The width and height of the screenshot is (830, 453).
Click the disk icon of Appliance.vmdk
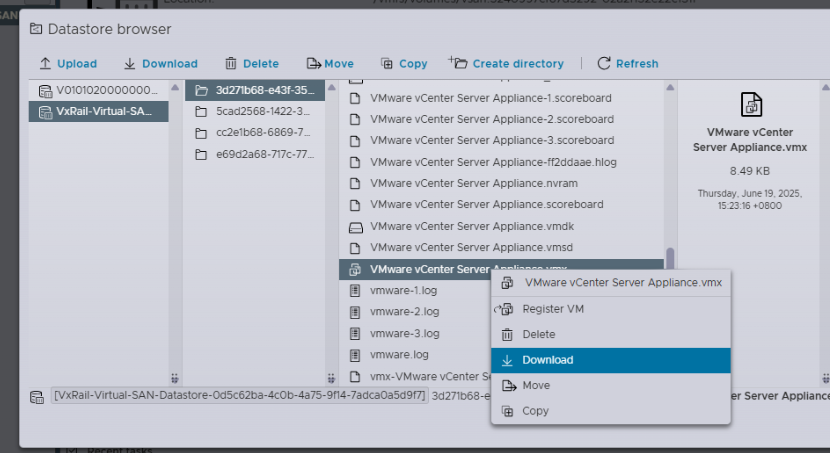(356, 228)
